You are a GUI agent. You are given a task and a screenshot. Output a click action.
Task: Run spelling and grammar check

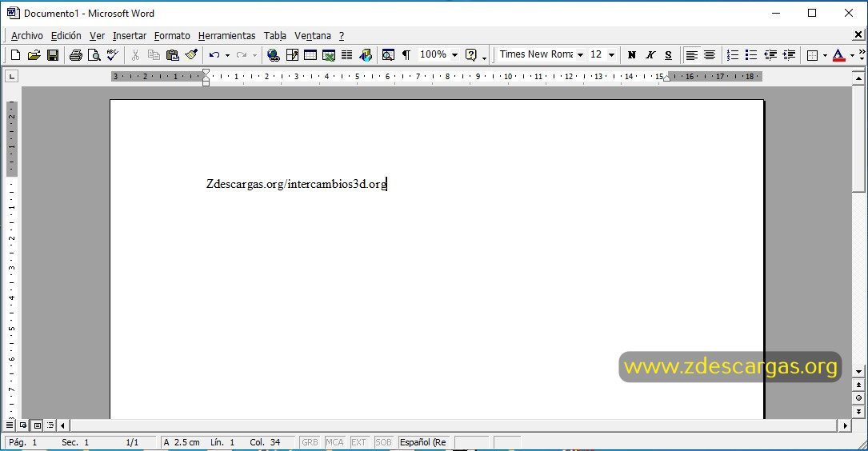pyautogui.click(x=112, y=55)
